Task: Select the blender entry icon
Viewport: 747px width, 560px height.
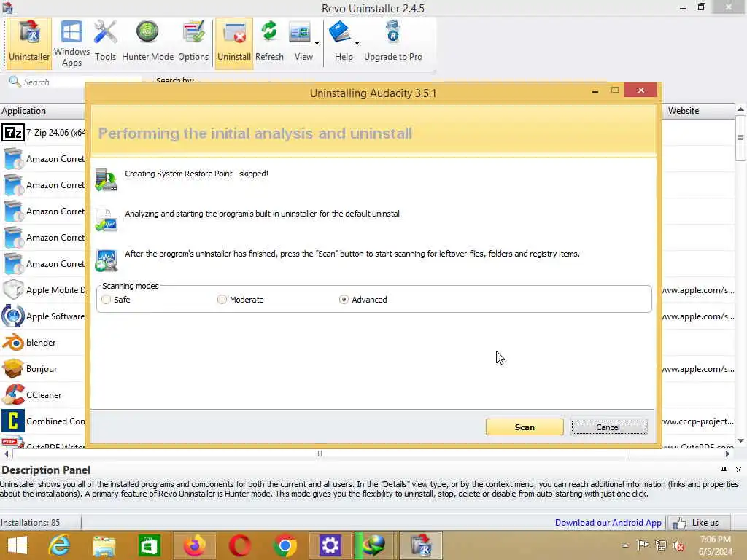Action: (x=13, y=343)
